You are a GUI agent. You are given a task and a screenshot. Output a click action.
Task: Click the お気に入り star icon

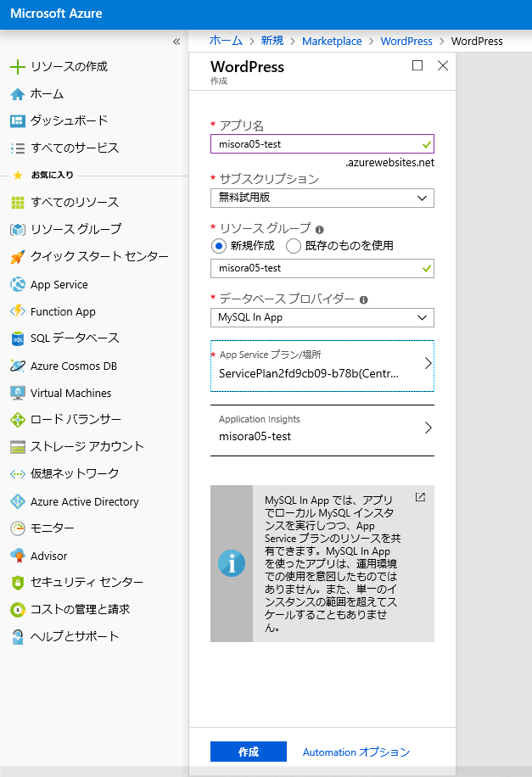coord(18,175)
